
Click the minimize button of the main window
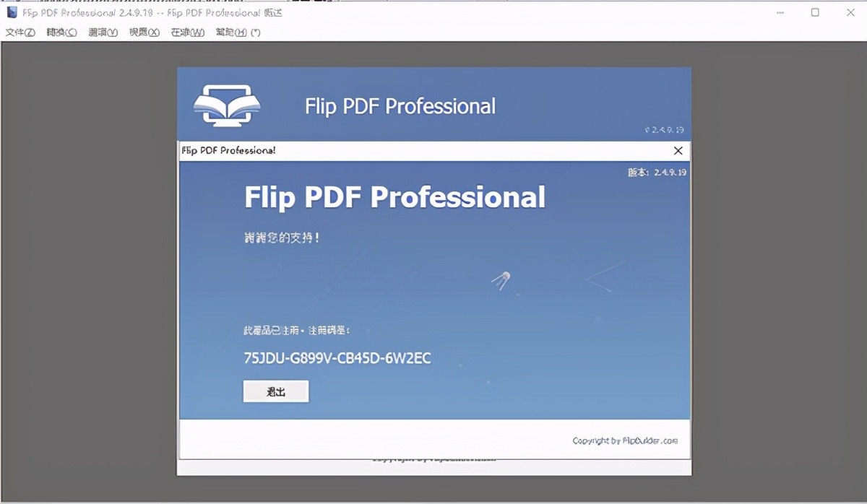pos(780,12)
